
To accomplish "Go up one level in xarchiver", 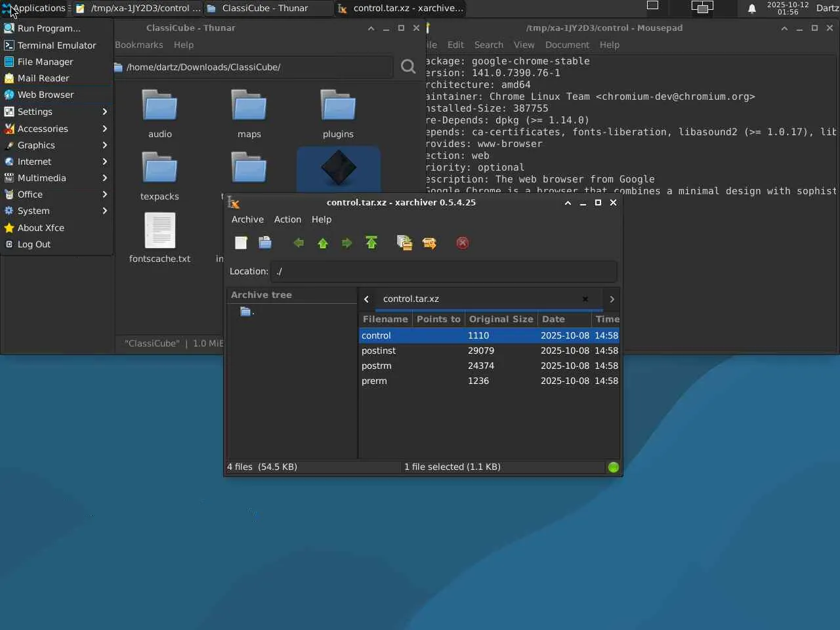I will 323,243.
